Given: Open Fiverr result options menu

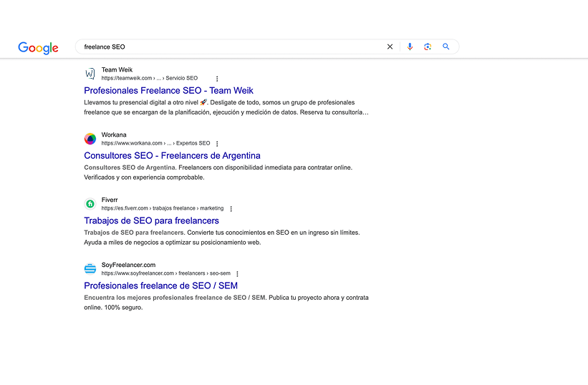Looking at the screenshot, I should pyautogui.click(x=231, y=209).
